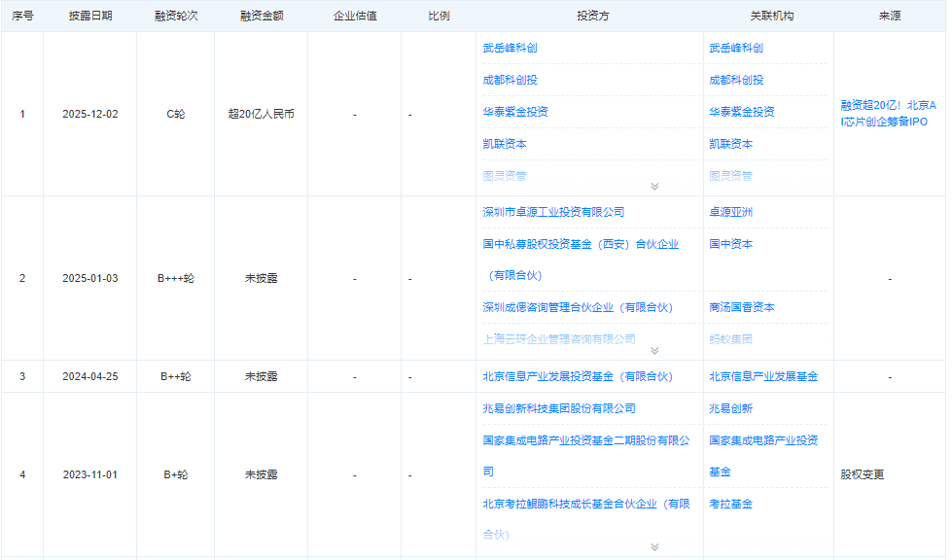Viewport: 952px width, 560px height.
Task: Open investor 上海云玡企业管理咨询有限公司
Action: [558, 339]
